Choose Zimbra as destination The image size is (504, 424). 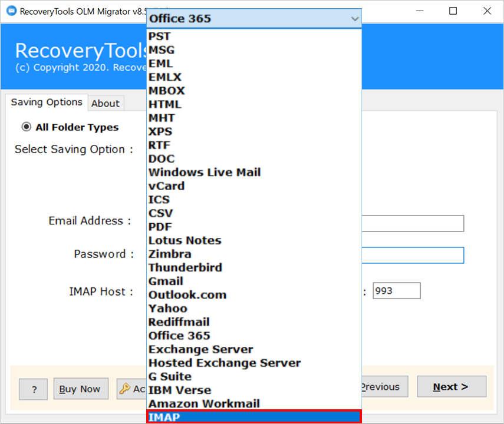tap(254, 254)
